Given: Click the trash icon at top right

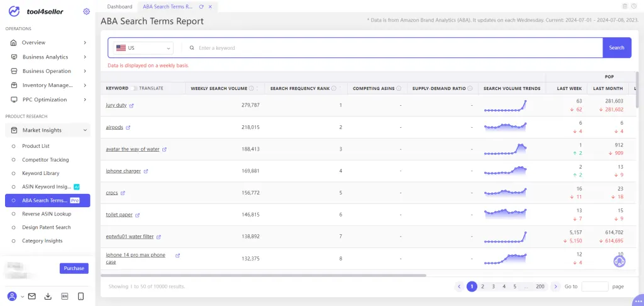Looking at the screenshot, I should [x=625, y=6].
